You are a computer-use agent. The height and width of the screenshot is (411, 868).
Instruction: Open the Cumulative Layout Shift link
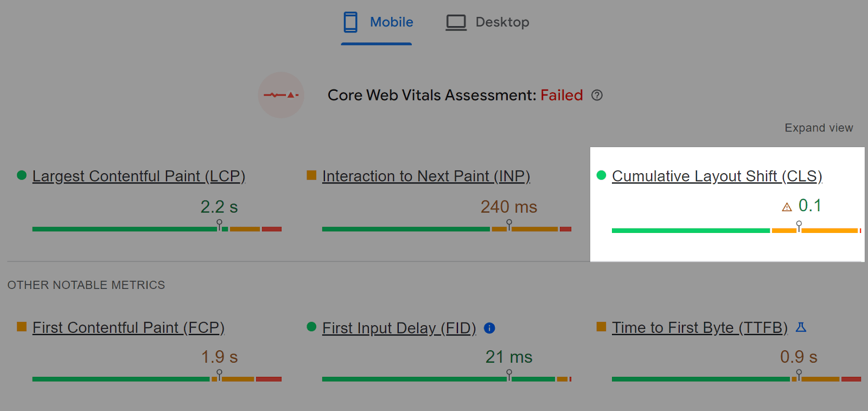pyautogui.click(x=717, y=176)
